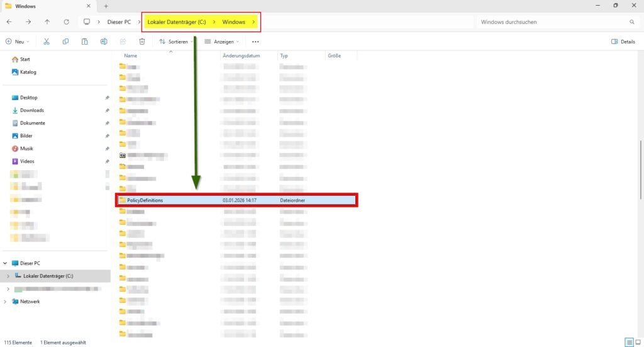
Task: Open the Neu menu button
Action: 16,42
